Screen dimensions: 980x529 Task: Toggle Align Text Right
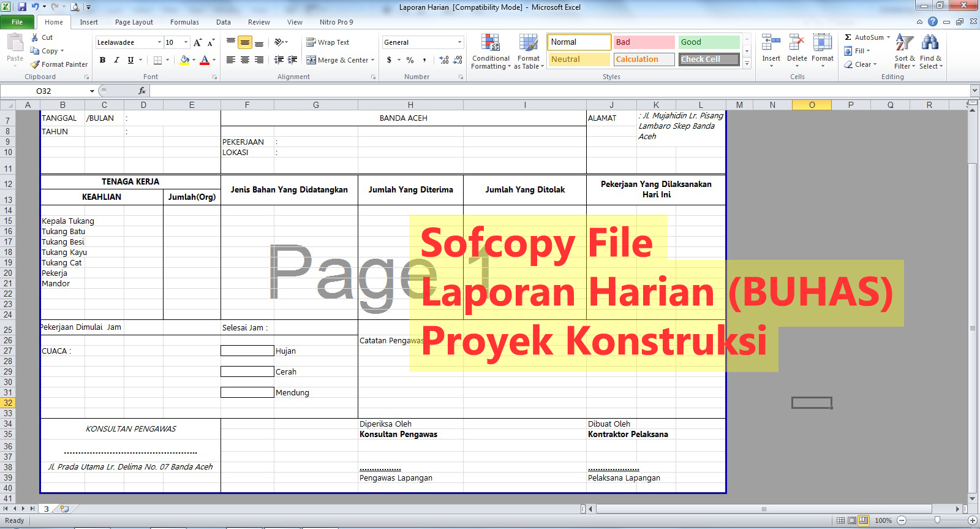tap(259, 60)
